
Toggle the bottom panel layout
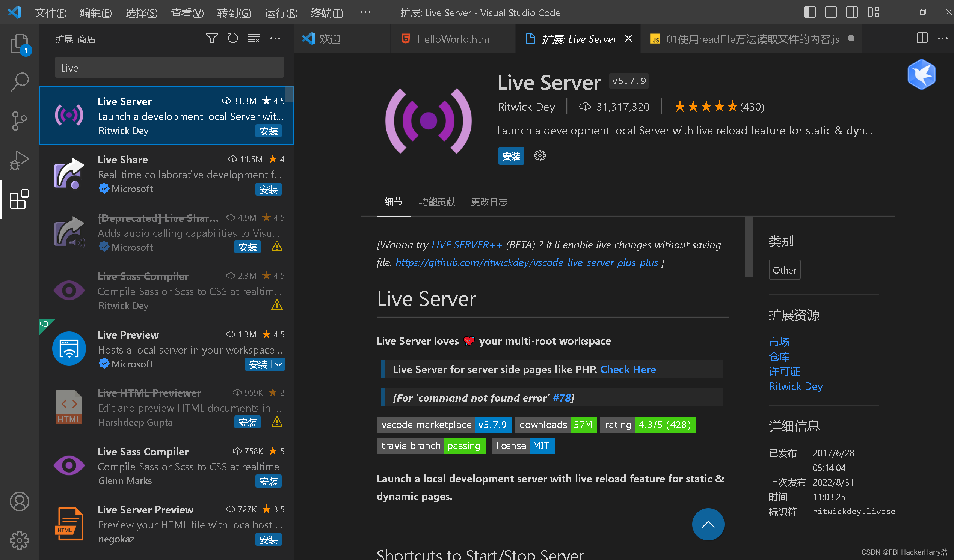pos(830,12)
